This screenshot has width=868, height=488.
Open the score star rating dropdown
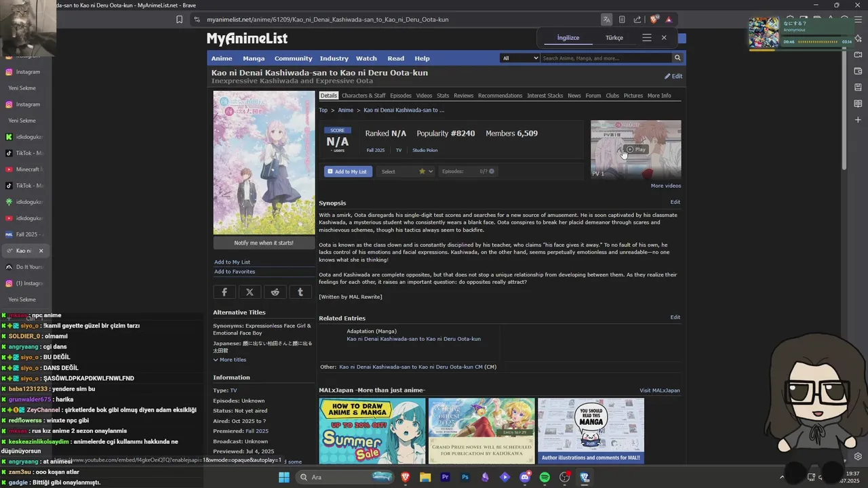tap(426, 171)
